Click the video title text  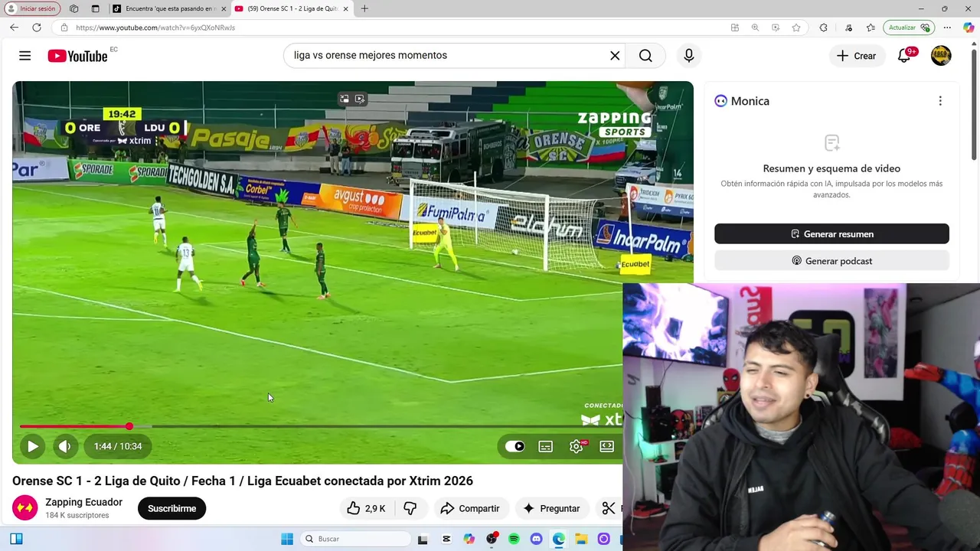(x=243, y=481)
